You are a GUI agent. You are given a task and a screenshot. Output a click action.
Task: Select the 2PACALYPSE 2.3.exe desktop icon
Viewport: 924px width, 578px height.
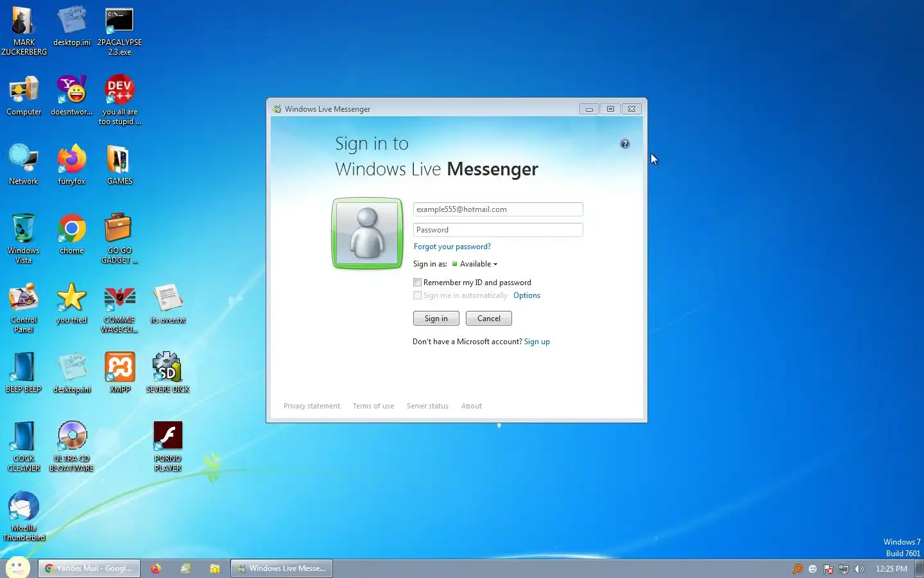tap(119, 31)
